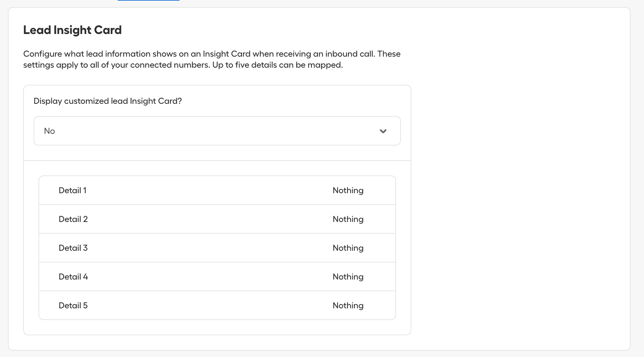Image resolution: width=644 pixels, height=357 pixels.
Task: Click the Nothing value for Detail 1
Action: pos(348,190)
